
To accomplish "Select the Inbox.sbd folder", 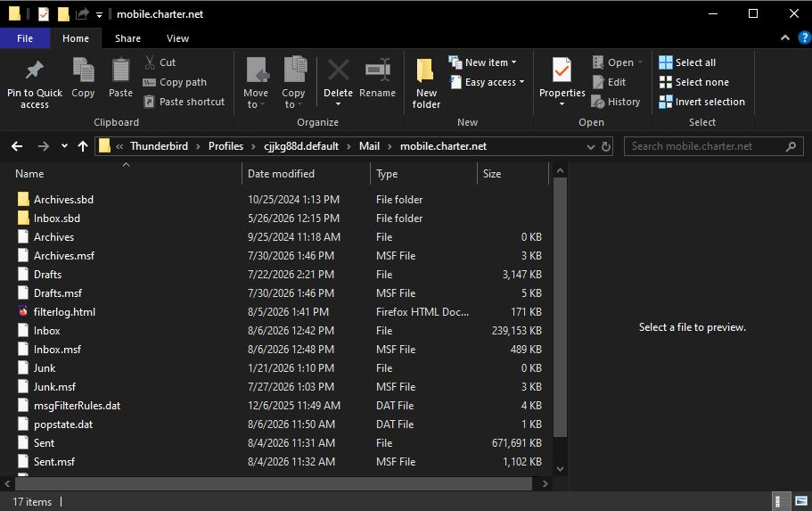I will [x=56, y=218].
